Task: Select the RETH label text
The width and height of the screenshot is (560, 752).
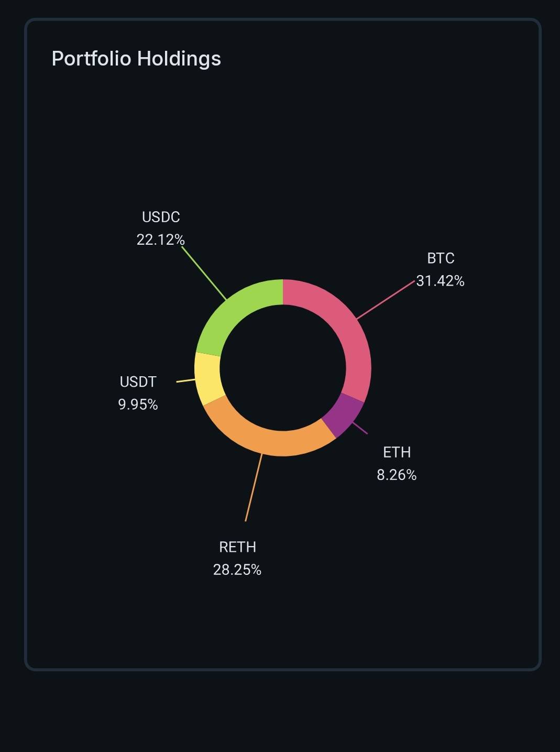Action: coord(237,547)
